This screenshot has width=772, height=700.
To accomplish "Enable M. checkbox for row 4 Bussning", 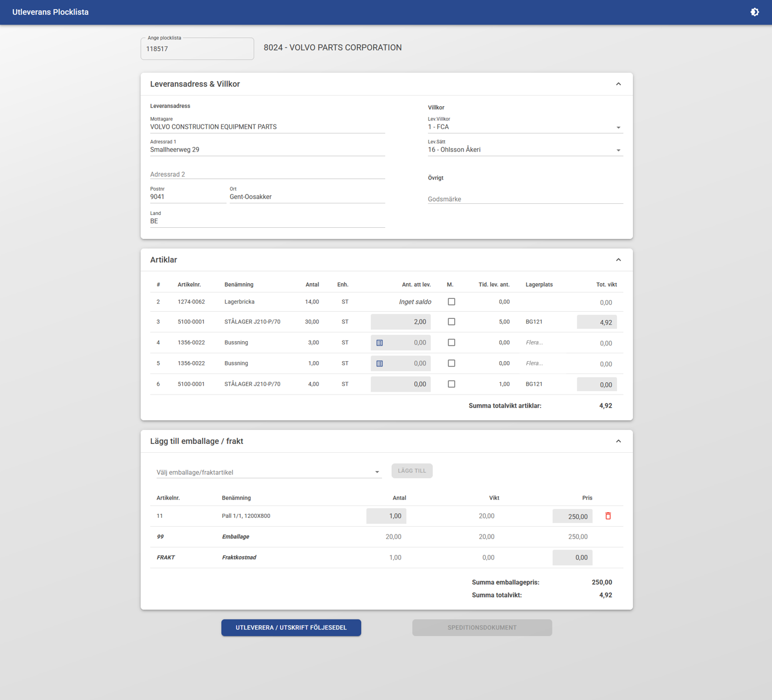I will pos(451,343).
